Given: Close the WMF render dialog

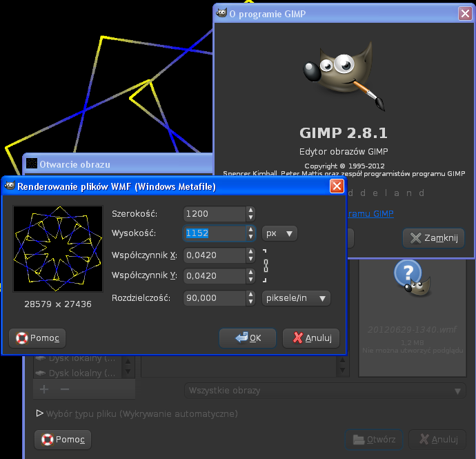Looking at the screenshot, I should tap(337, 186).
